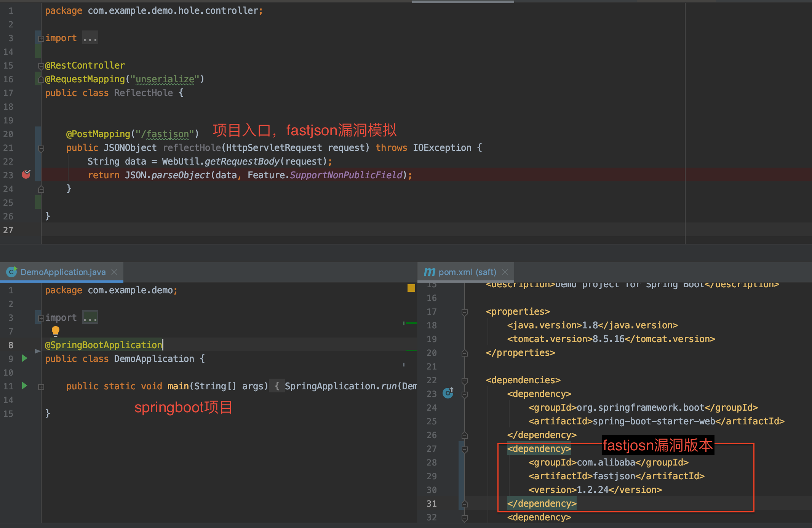Click the fastjson artifactId
Viewport: 812px width, 528px height.
pyautogui.click(x=614, y=476)
